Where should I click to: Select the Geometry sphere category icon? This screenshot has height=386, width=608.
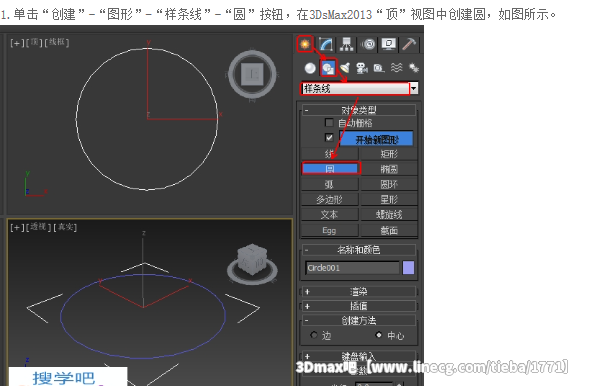310,68
